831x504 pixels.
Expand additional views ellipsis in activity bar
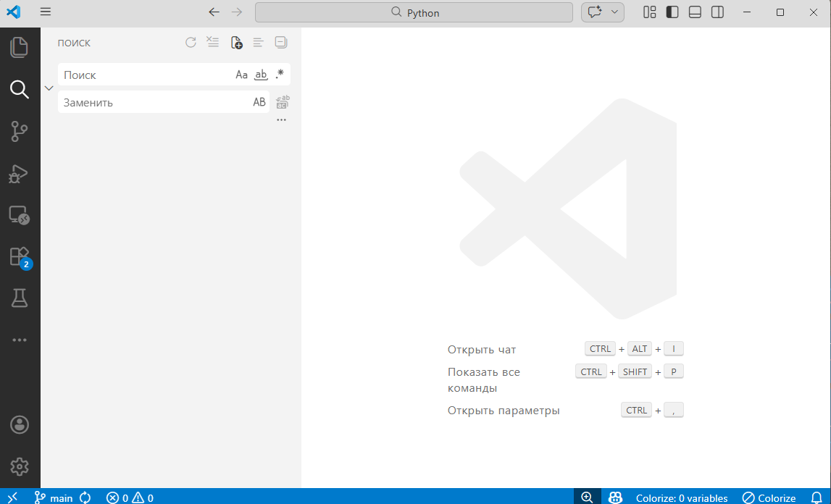20,340
